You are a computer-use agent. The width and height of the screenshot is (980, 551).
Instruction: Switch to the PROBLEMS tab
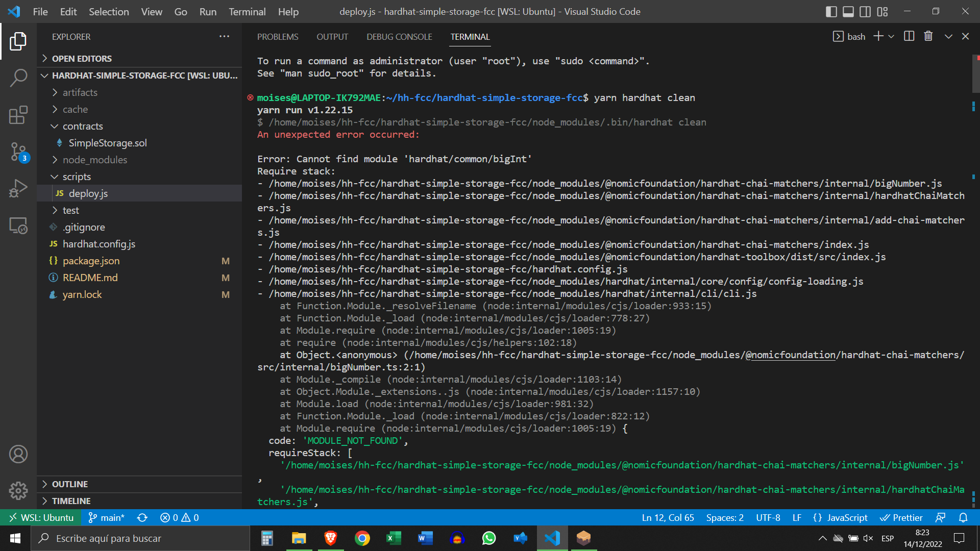pyautogui.click(x=278, y=36)
